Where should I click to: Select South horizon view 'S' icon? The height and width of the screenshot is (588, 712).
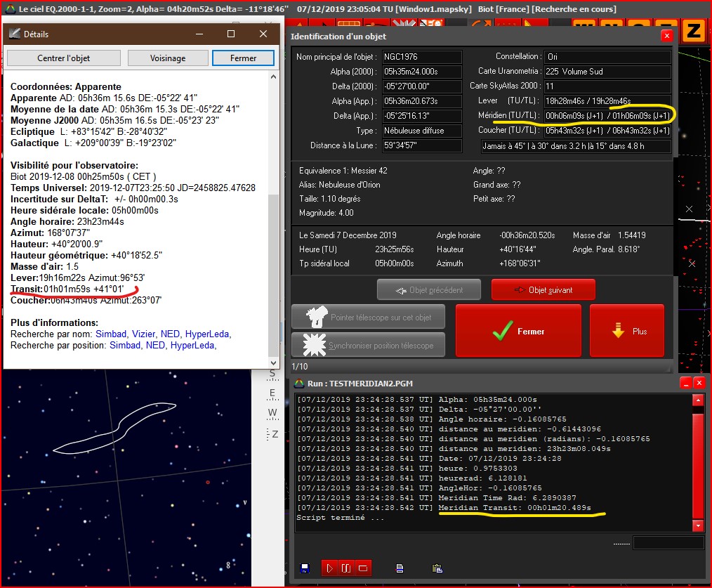tap(273, 374)
